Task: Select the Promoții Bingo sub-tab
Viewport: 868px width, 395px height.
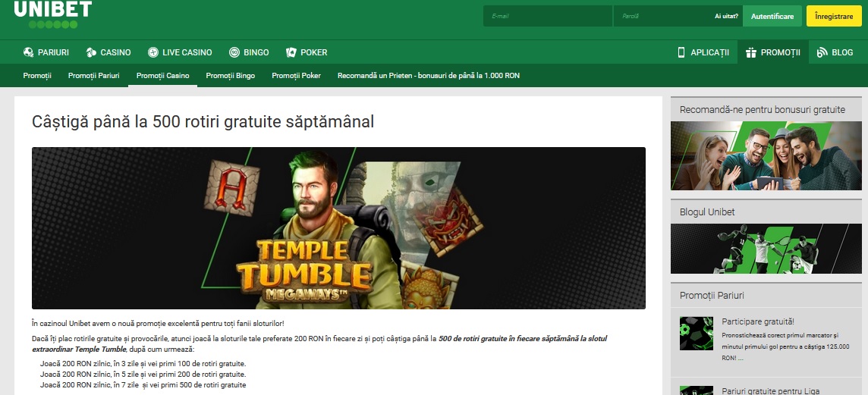Action: tap(231, 76)
